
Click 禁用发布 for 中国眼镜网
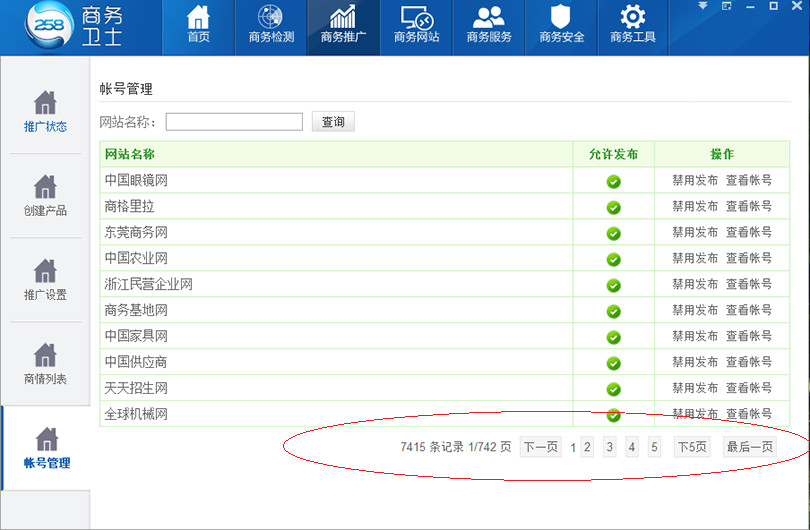click(x=695, y=180)
